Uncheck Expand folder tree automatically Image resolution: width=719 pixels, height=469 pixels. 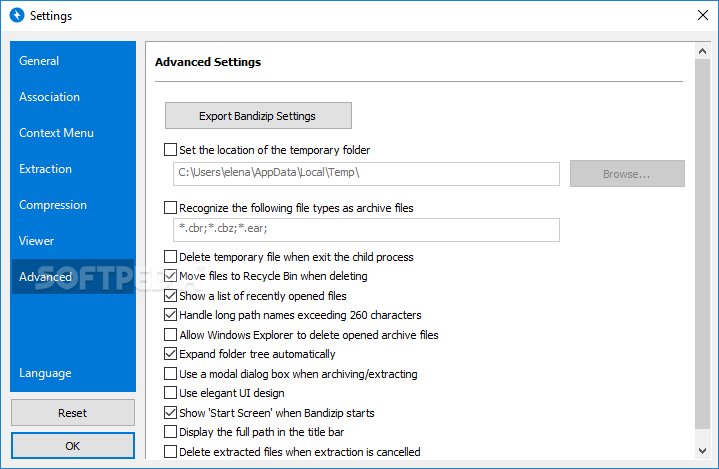(171, 354)
